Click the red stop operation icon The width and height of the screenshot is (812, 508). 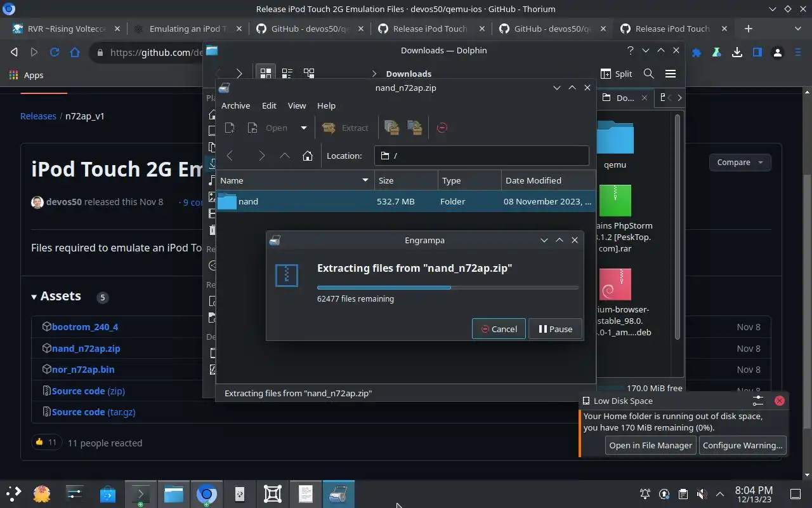[442, 128]
